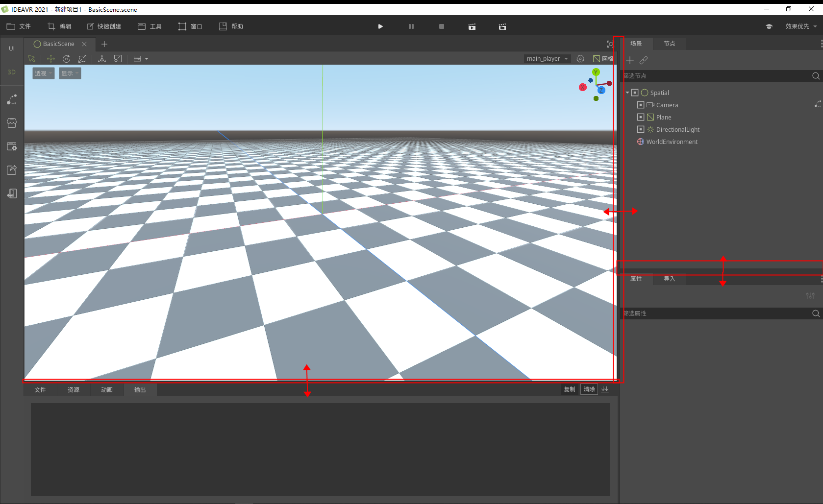823x504 pixels.
Task: Collapse the Spatial tree node
Action: point(627,93)
